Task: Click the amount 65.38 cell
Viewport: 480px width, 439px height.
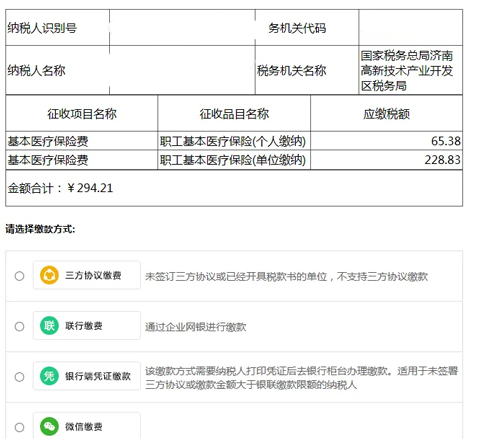Action: point(386,141)
